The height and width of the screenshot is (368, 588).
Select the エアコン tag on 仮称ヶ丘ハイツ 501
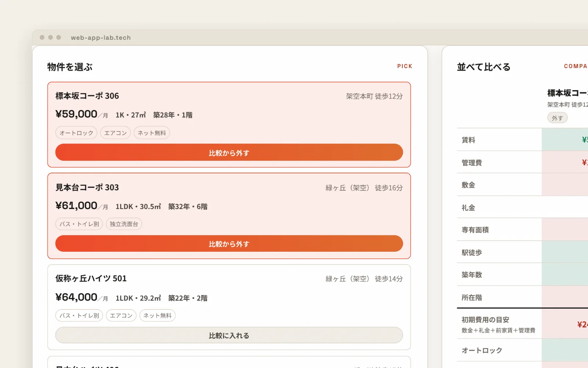pos(121,315)
